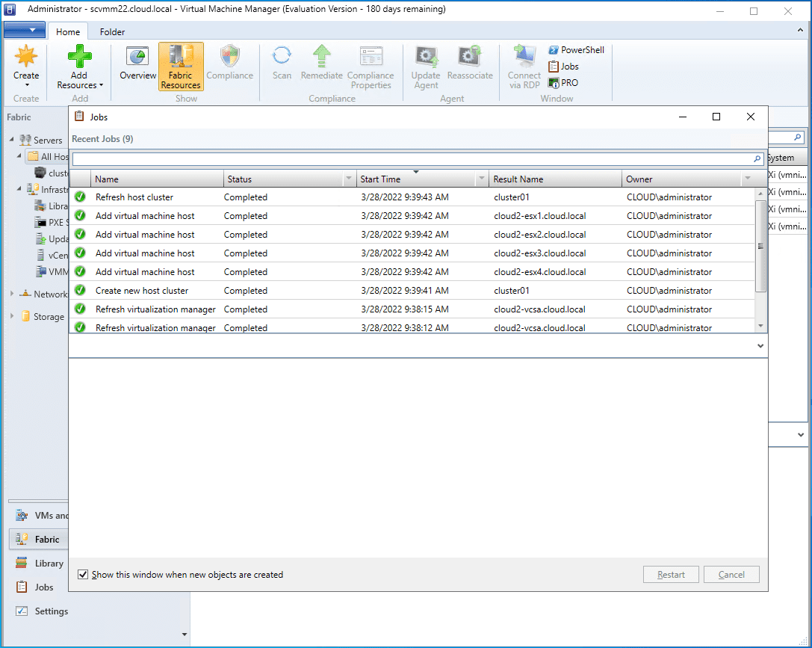Switch to the Folder ribbon tab

coord(112,31)
